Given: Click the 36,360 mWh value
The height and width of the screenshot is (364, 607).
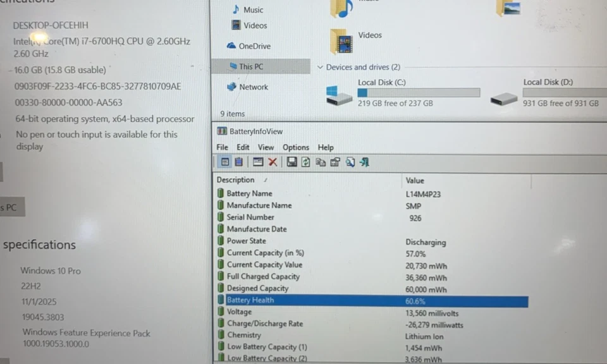Looking at the screenshot, I should (426, 277).
